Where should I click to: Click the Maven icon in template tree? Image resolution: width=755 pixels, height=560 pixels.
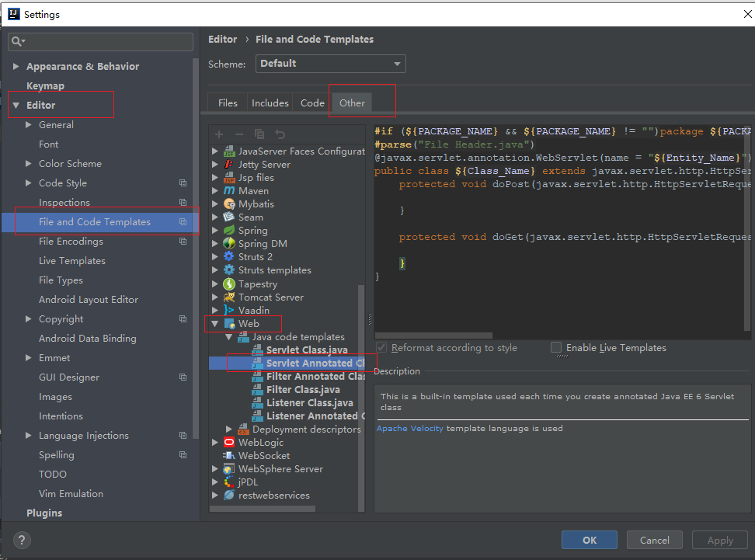(x=229, y=191)
